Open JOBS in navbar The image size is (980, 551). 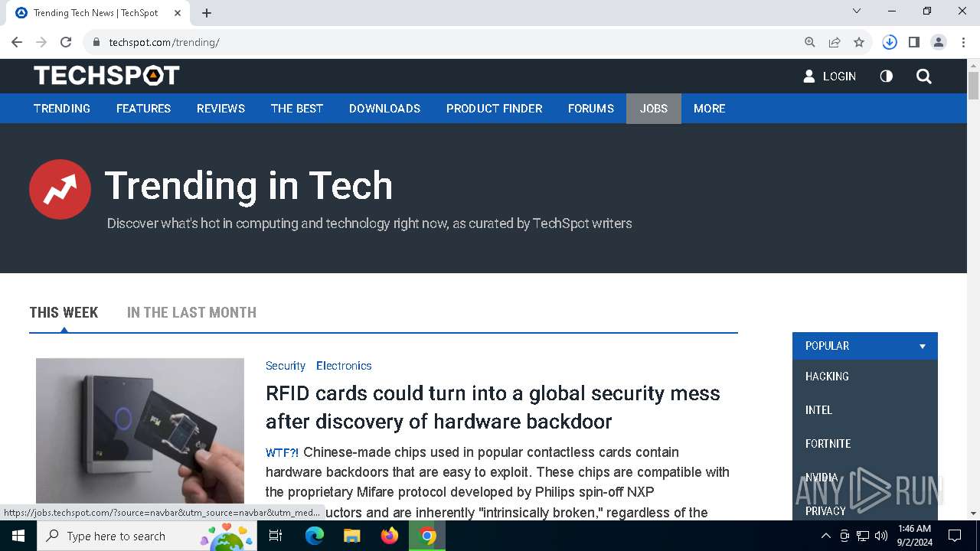point(654,109)
